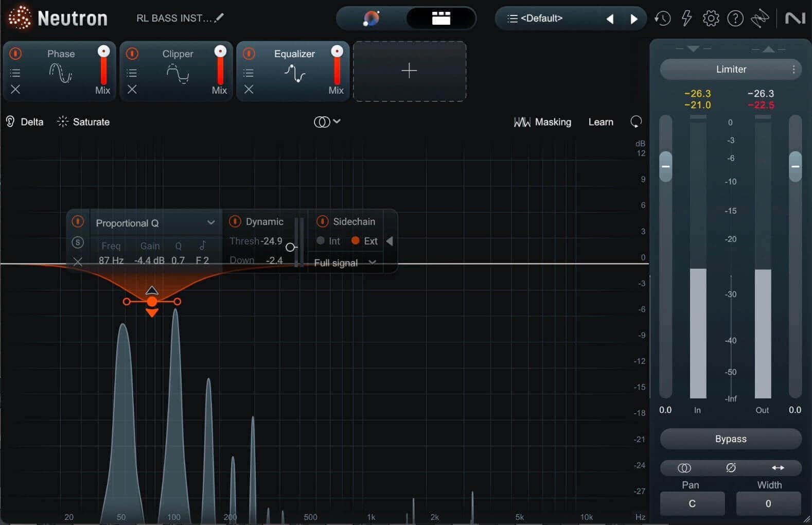Toggle the Phase module power button
812x525 pixels.
click(x=15, y=53)
